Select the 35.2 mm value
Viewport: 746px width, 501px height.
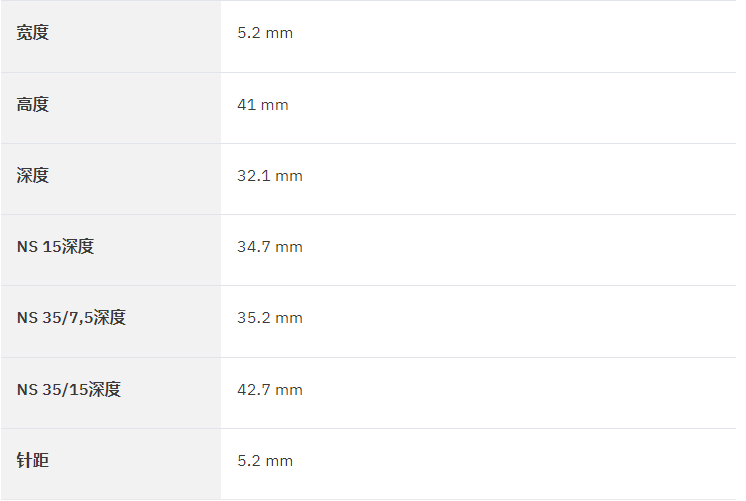pyautogui.click(x=270, y=317)
